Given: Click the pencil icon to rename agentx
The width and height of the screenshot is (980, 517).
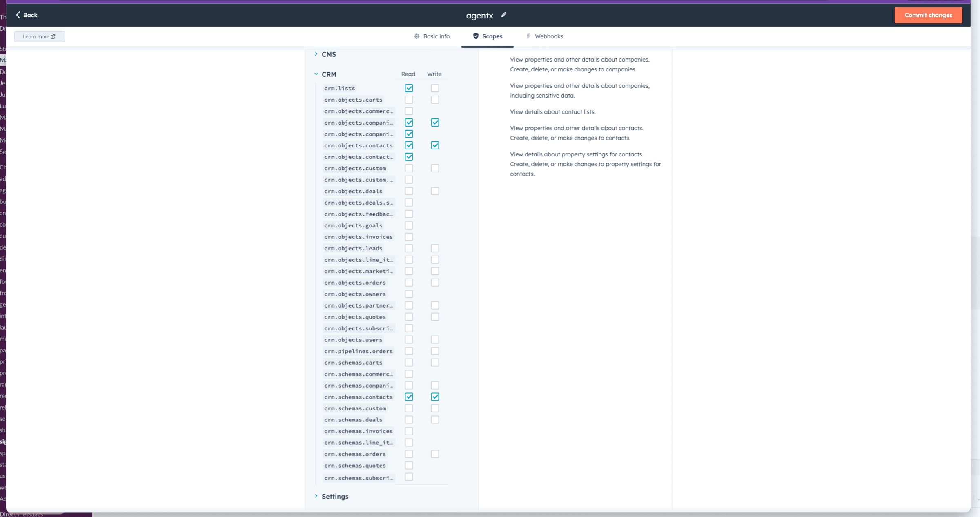Looking at the screenshot, I should click(x=504, y=15).
